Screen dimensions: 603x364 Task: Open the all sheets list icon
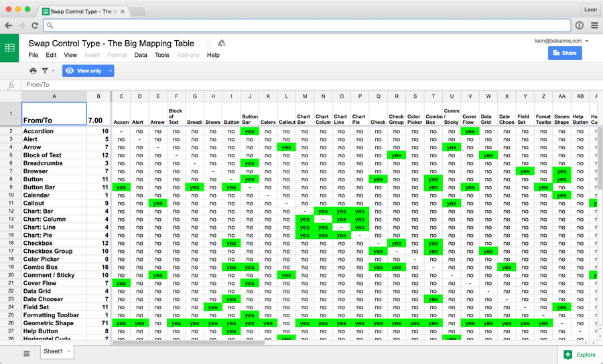point(27,353)
